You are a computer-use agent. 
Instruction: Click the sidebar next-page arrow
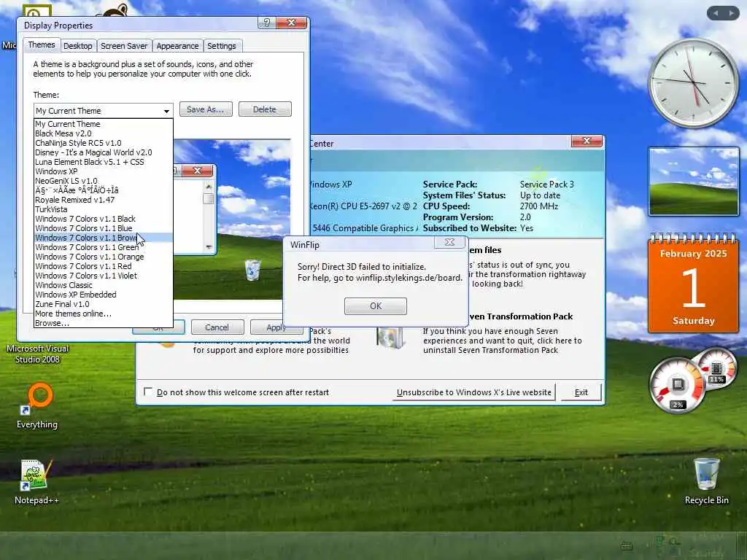click(731, 13)
